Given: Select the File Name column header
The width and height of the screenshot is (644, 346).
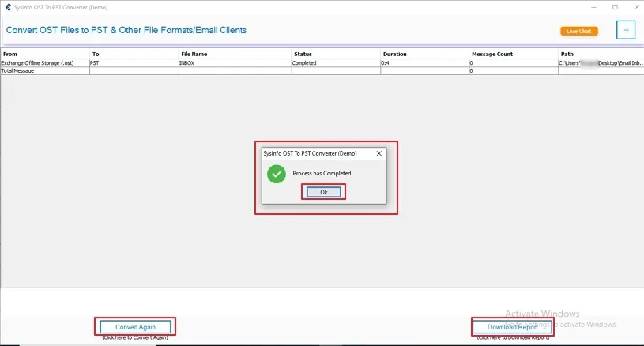Looking at the screenshot, I should 235,54.
